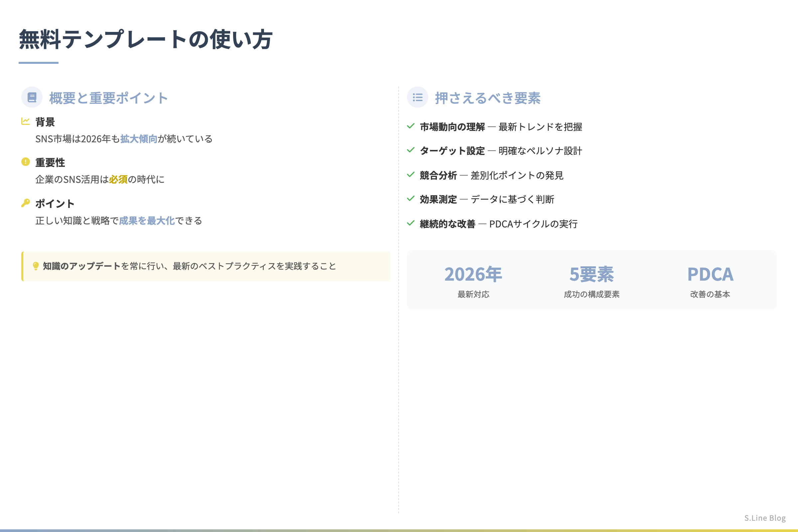Click the list icon beside 押さえるべき要素
798x532 pixels.
pos(417,97)
